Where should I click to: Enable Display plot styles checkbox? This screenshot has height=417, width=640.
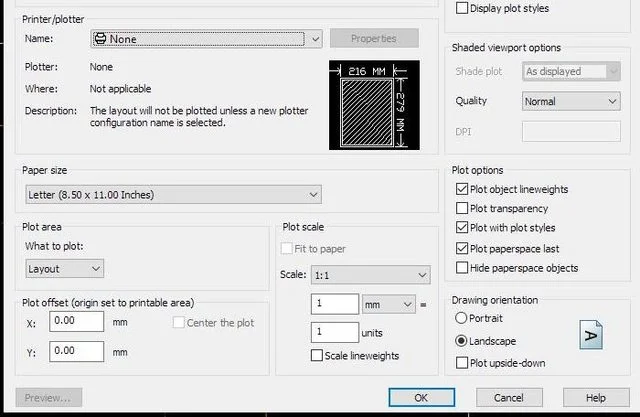point(462,8)
